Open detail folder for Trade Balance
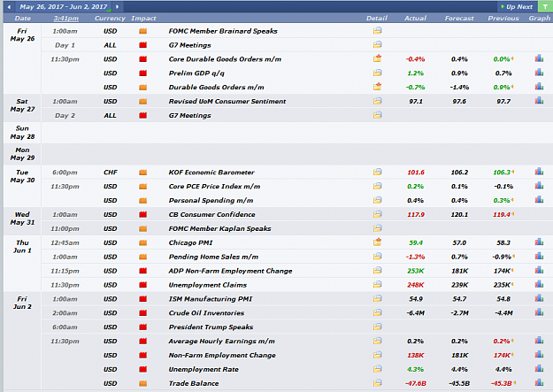Viewport: 553px width, 392px height. click(377, 383)
